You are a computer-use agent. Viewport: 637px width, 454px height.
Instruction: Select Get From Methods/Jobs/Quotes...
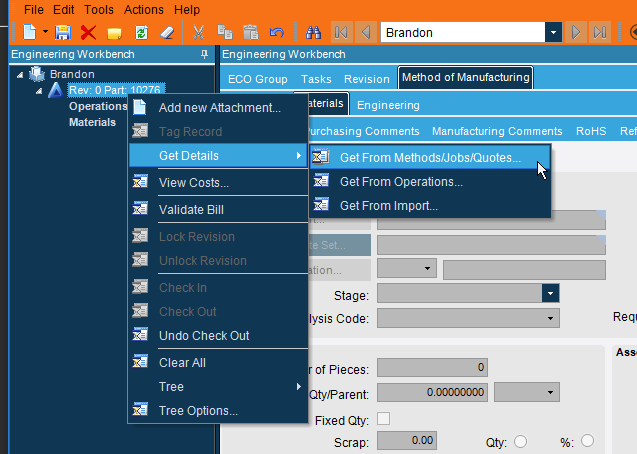pyautogui.click(x=430, y=158)
